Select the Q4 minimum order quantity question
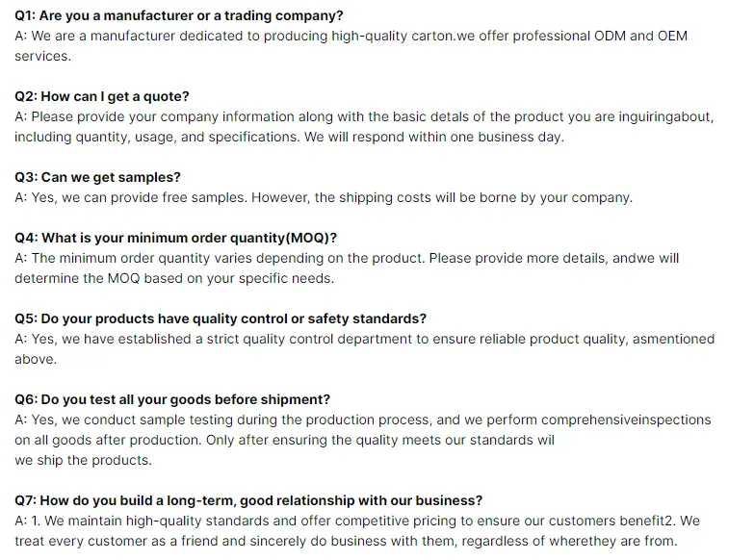 [x=175, y=238]
